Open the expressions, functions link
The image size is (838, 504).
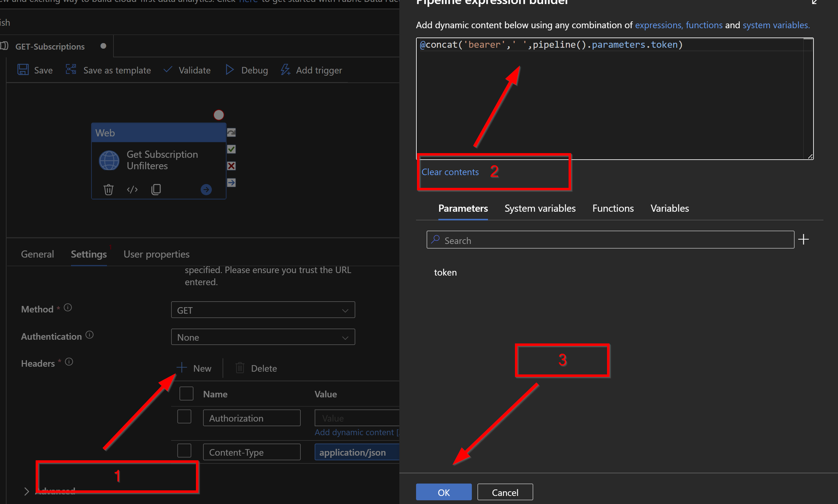679,25
